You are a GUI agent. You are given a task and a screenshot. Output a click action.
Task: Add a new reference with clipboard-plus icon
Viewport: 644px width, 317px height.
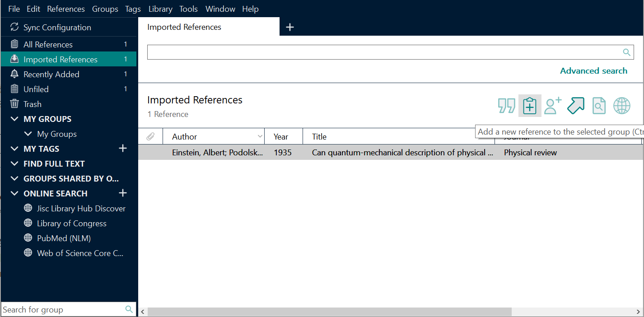click(x=530, y=106)
